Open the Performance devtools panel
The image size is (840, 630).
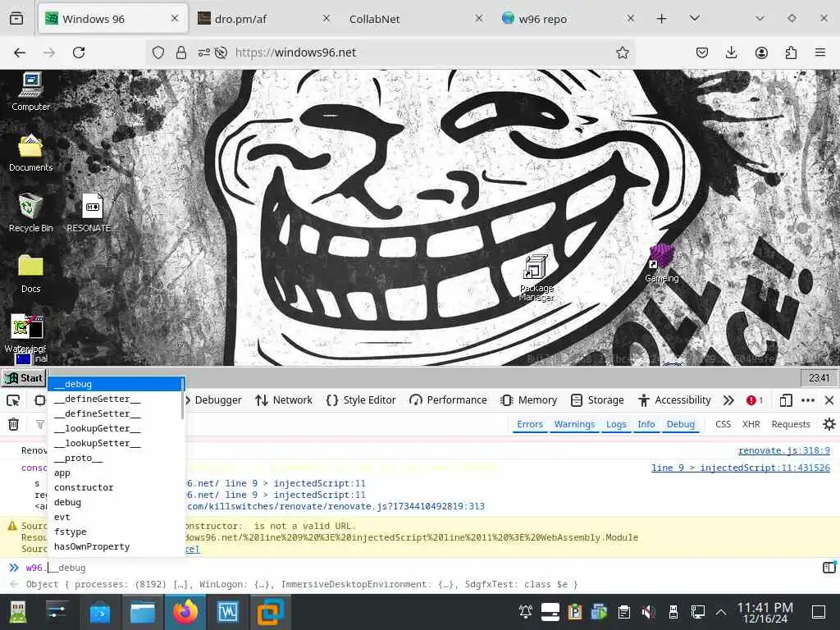(449, 400)
